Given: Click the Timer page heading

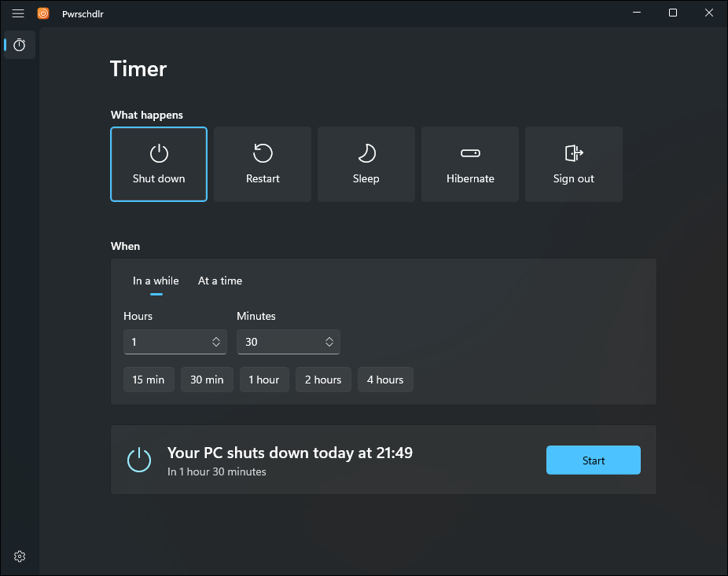Looking at the screenshot, I should click(x=138, y=69).
